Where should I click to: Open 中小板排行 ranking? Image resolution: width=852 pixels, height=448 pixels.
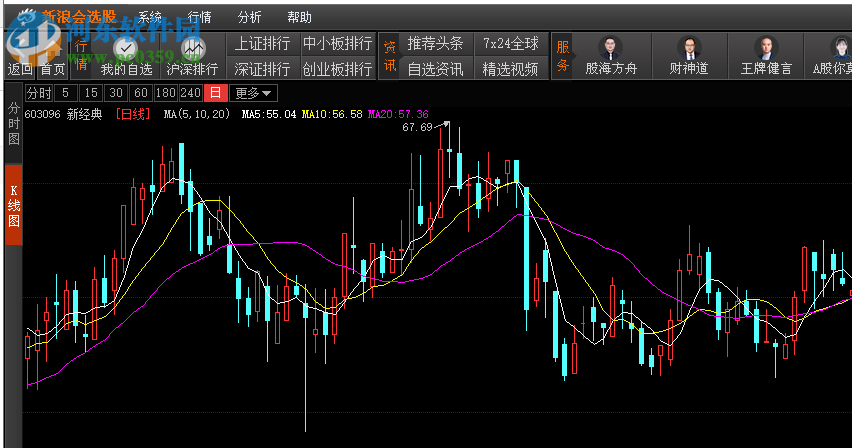pyautogui.click(x=337, y=43)
